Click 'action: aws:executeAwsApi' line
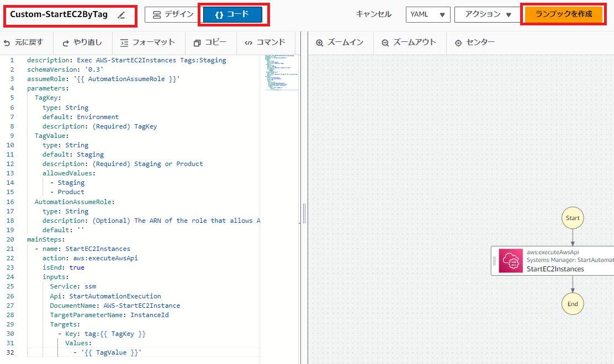This screenshot has width=614, height=364. click(90, 258)
